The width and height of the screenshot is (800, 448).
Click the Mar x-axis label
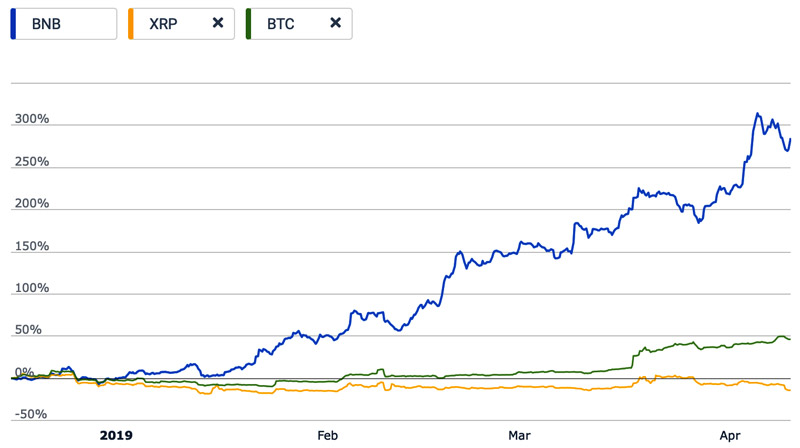pyautogui.click(x=519, y=436)
